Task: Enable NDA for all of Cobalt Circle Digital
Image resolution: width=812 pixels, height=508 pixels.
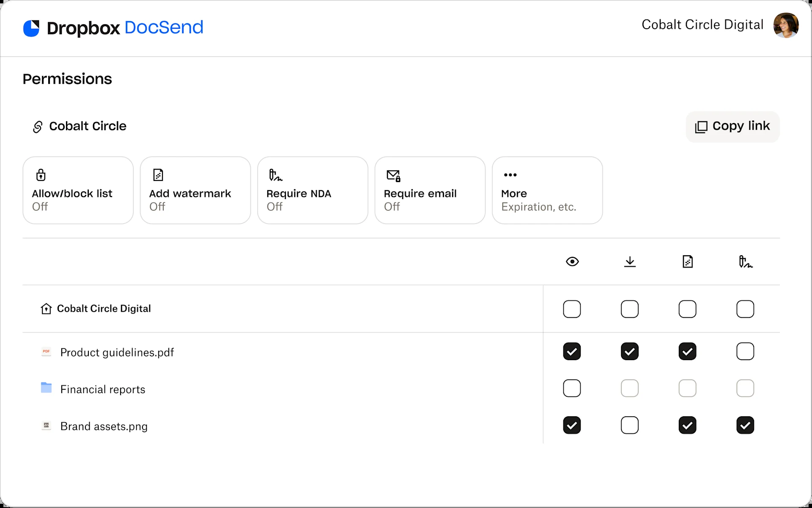Action: point(745,309)
